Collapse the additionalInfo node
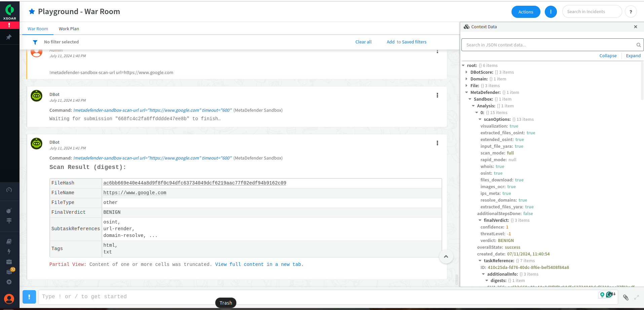This screenshot has width=644, height=310. coord(484,274)
